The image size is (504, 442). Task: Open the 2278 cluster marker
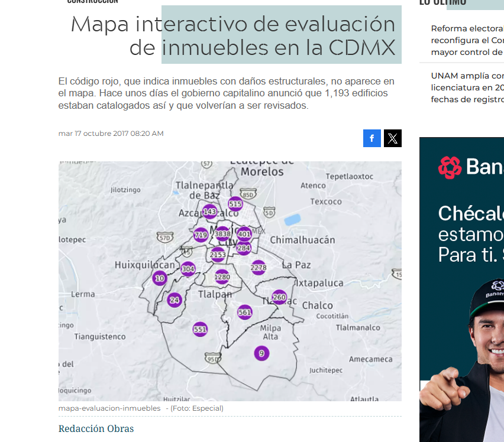point(259,268)
